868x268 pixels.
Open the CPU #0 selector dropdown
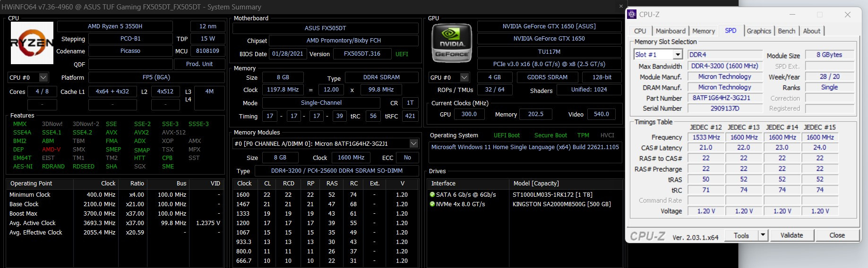[x=43, y=77]
